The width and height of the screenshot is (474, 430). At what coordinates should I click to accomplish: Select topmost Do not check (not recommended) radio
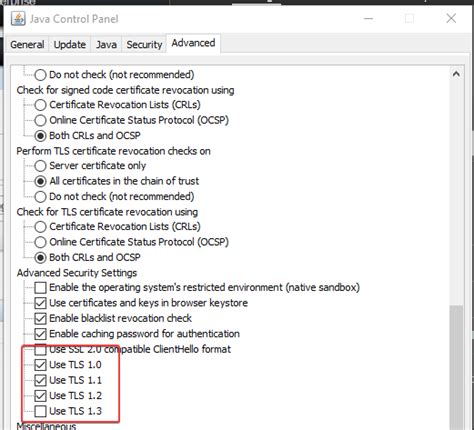coord(40,75)
